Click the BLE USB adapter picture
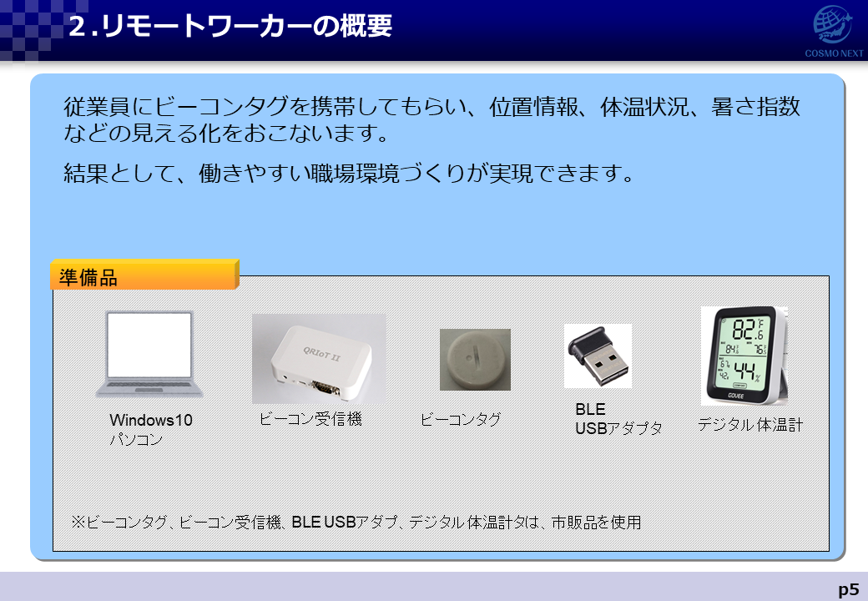This screenshot has width=868, height=601. (598, 356)
